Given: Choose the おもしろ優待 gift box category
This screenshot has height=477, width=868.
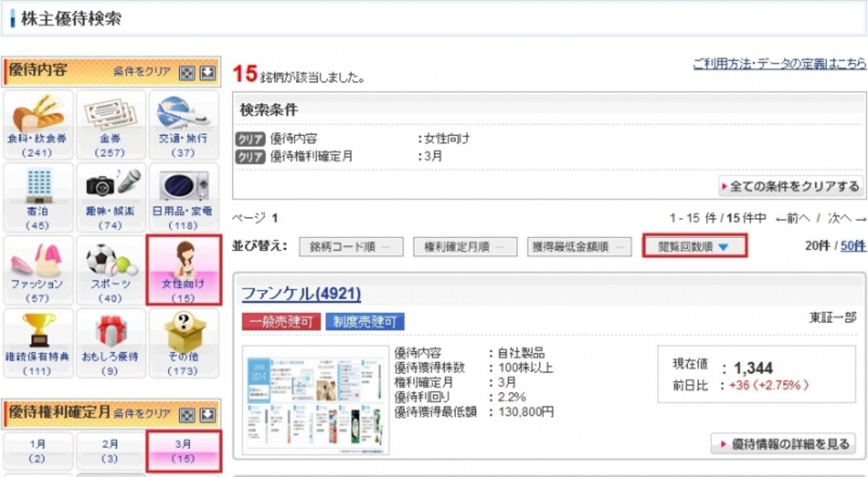Looking at the screenshot, I should tap(111, 343).
